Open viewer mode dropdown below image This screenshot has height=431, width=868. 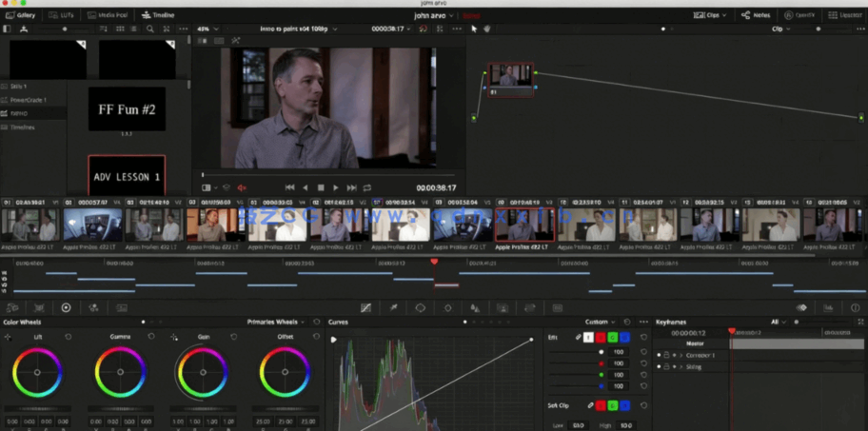pyautogui.click(x=209, y=188)
